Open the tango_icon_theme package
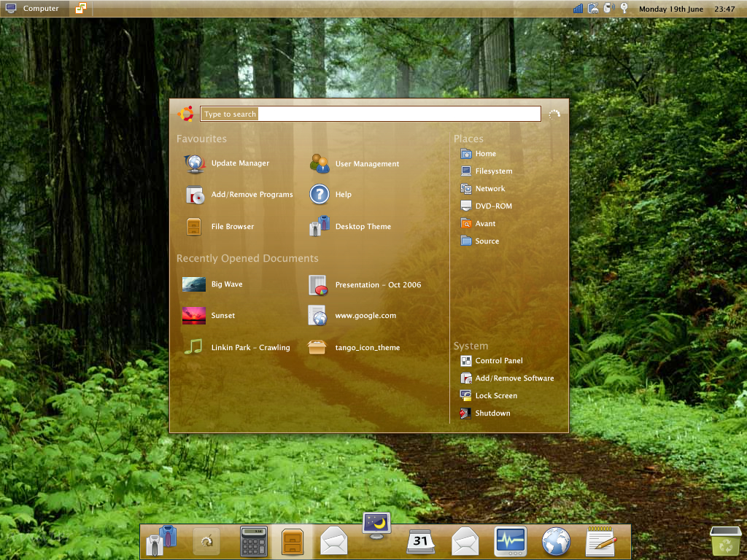Viewport: 747px width, 560px height. [x=353, y=347]
